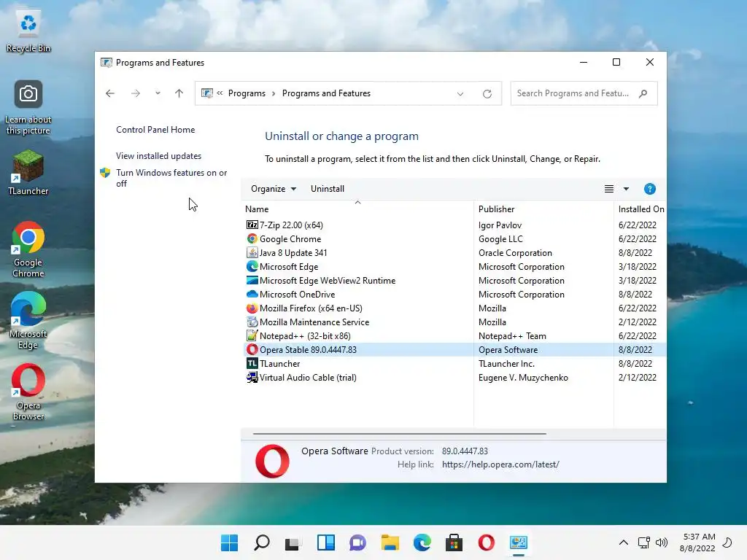Viewport: 747px width, 560px height.
Task: Click the Opera Stable icon in list
Action: [252, 349]
